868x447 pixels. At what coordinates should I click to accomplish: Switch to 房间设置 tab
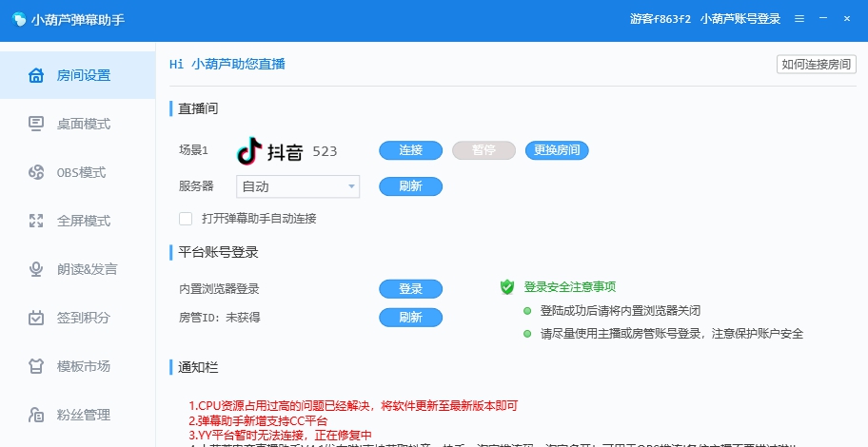point(77,75)
